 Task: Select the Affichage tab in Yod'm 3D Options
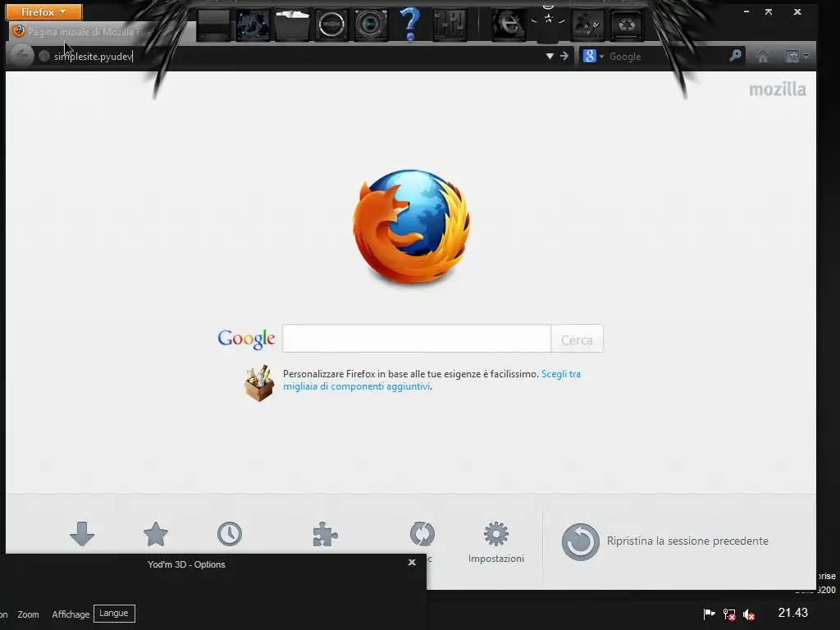tap(71, 614)
